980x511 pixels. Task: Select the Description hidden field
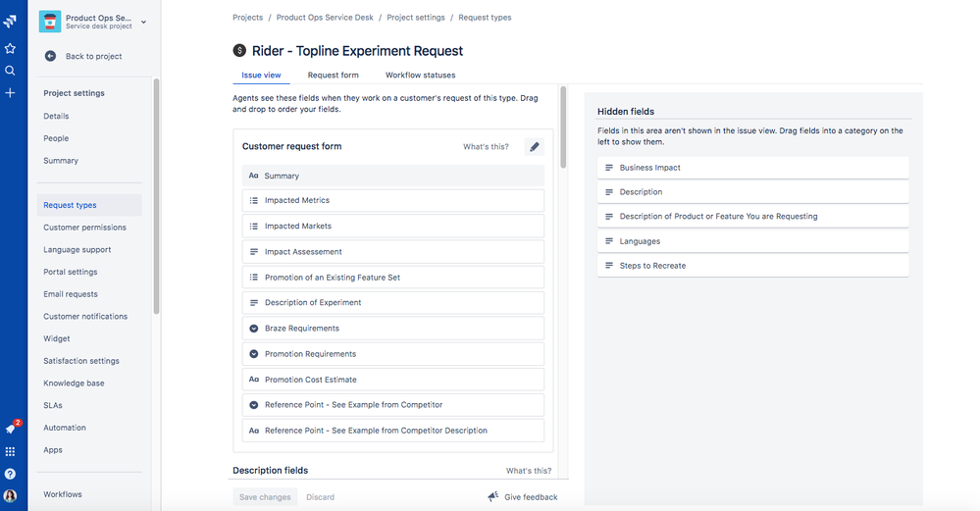[753, 192]
